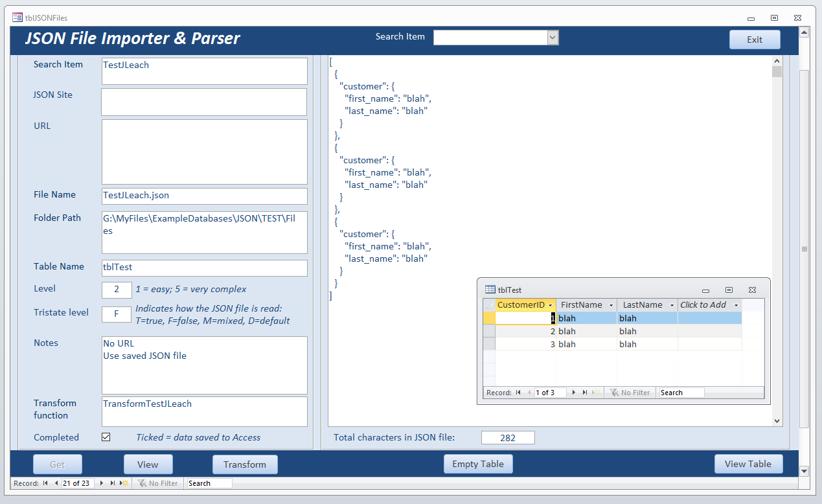
Task: Click No Filter indicator in tblJSONFiles bar
Action: (x=158, y=483)
